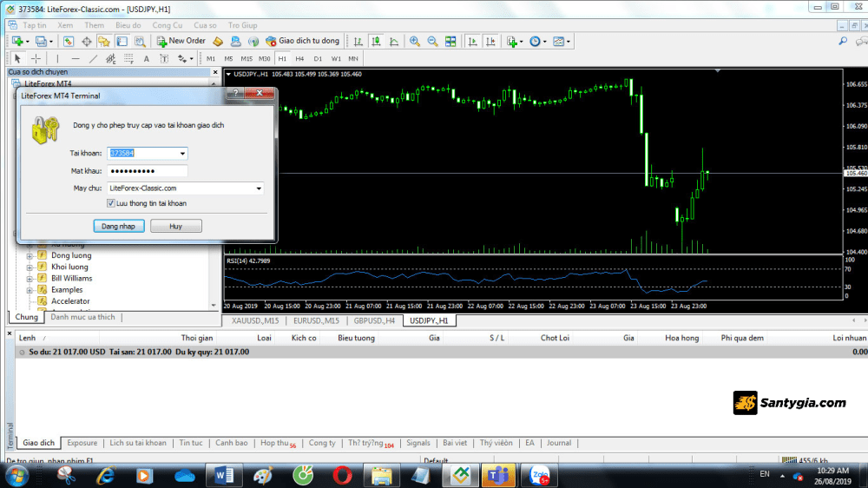Screen dimensions: 868x488
Task: Pick the Fibonacci retracement tool
Action: coord(128,59)
